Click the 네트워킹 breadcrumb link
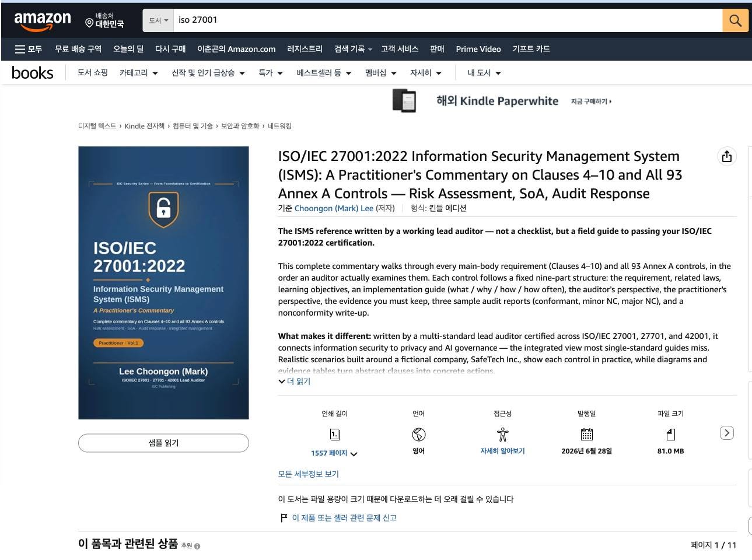The height and width of the screenshot is (560, 752). [x=279, y=126]
